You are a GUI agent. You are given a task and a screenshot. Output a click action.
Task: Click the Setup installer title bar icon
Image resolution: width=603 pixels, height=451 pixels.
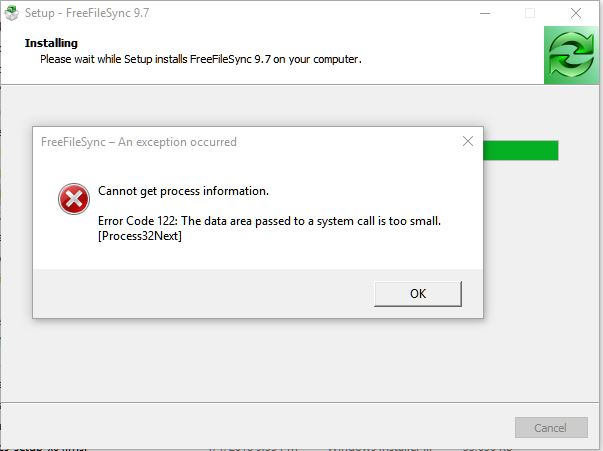12,13
